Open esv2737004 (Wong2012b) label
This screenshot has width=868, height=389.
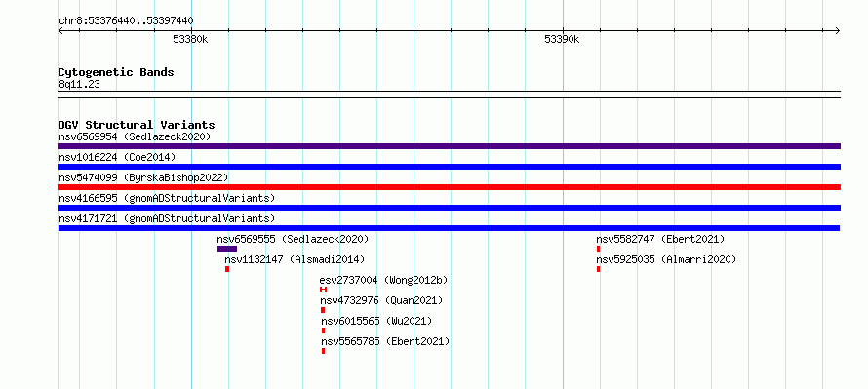[383, 280]
